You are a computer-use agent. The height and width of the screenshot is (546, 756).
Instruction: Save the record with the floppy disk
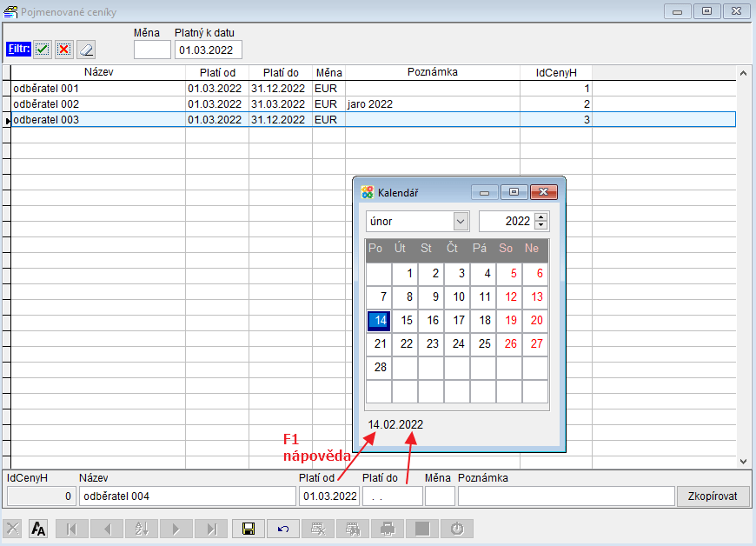click(x=249, y=529)
